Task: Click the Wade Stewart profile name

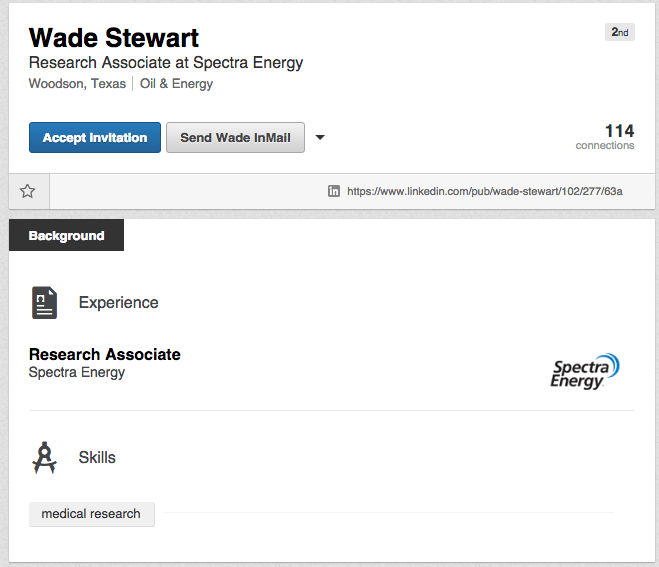Action: pos(114,38)
